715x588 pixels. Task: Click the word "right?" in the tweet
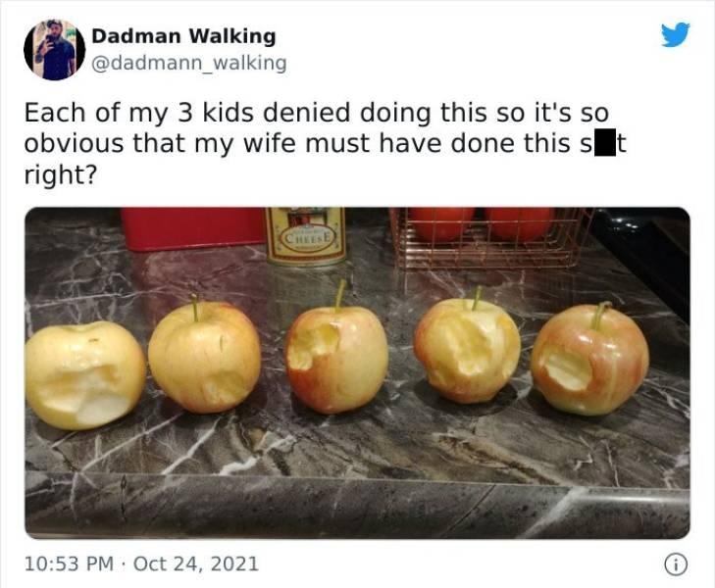coord(61,174)
